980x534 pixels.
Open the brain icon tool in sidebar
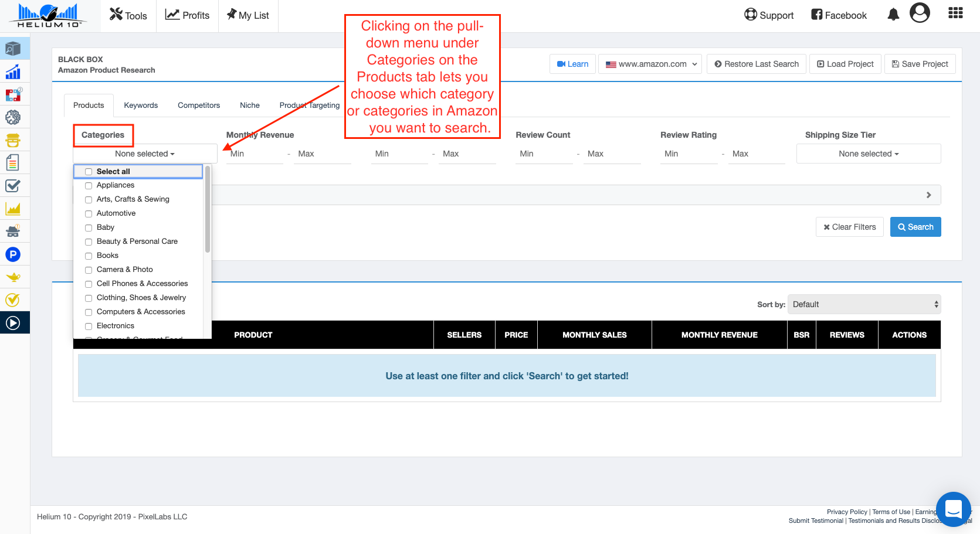click(x=13, y=117)
